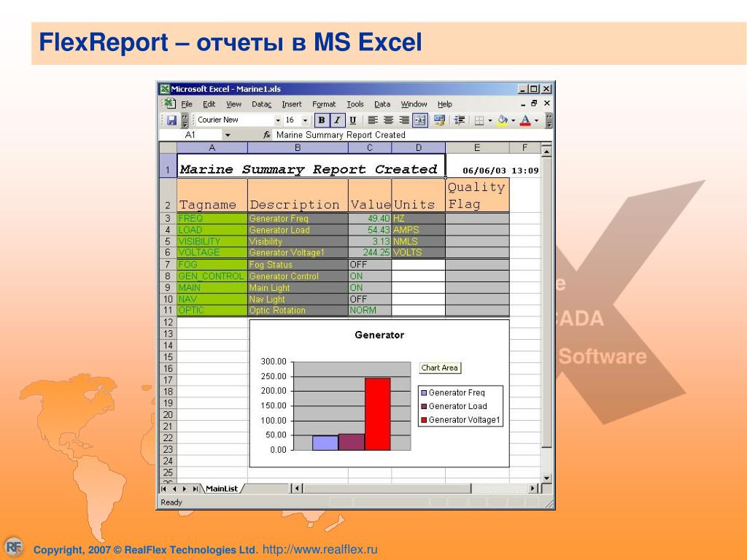This screenshot has width=747, height=560.
Task: Click the red Generator Voltage1 bar
Action: (x=378, y=414)
